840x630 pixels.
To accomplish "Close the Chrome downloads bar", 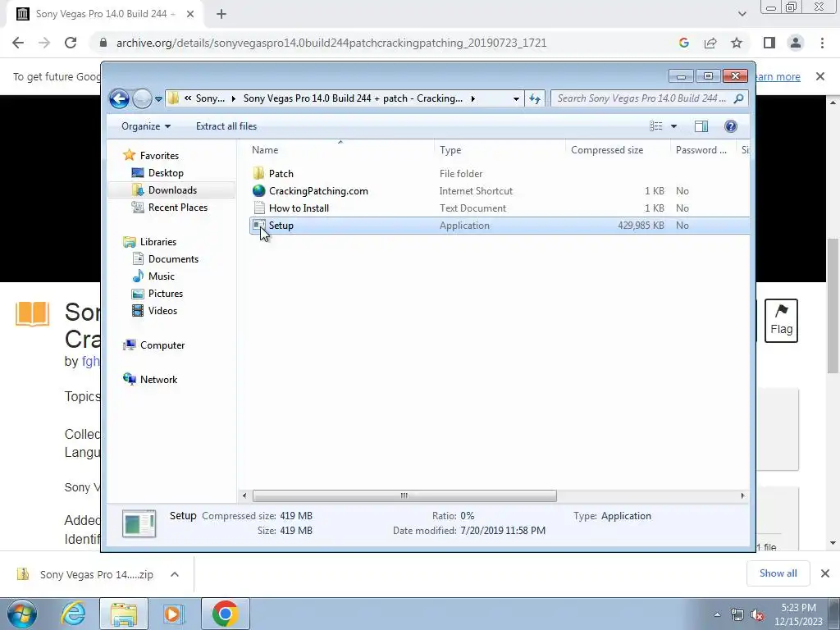I will click(x=825, y=573).
